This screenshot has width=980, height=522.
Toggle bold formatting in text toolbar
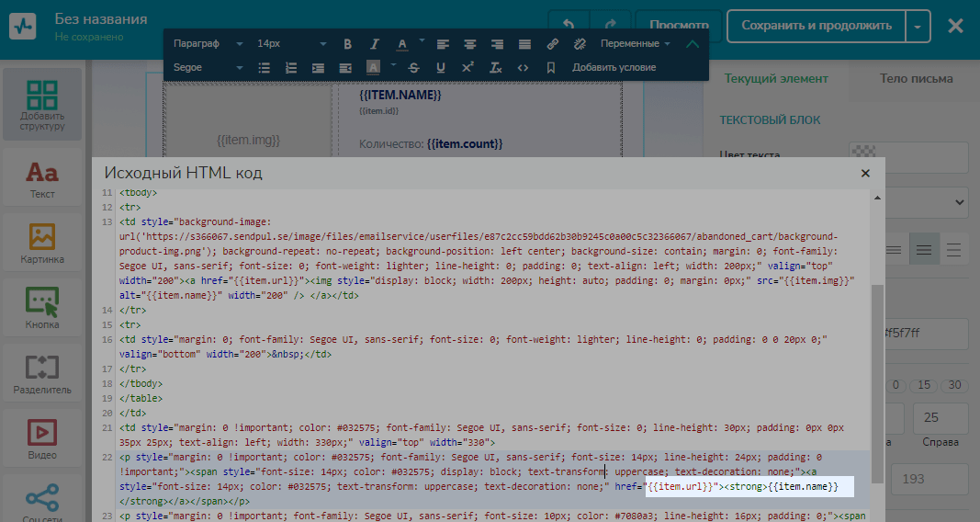[x=348, y=44]
